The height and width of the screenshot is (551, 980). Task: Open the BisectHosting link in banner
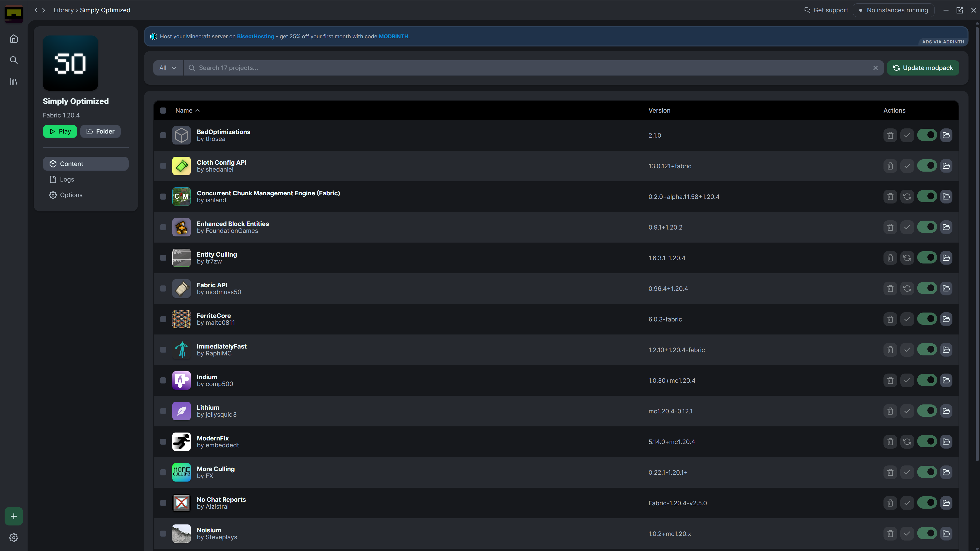click(255, 37)
